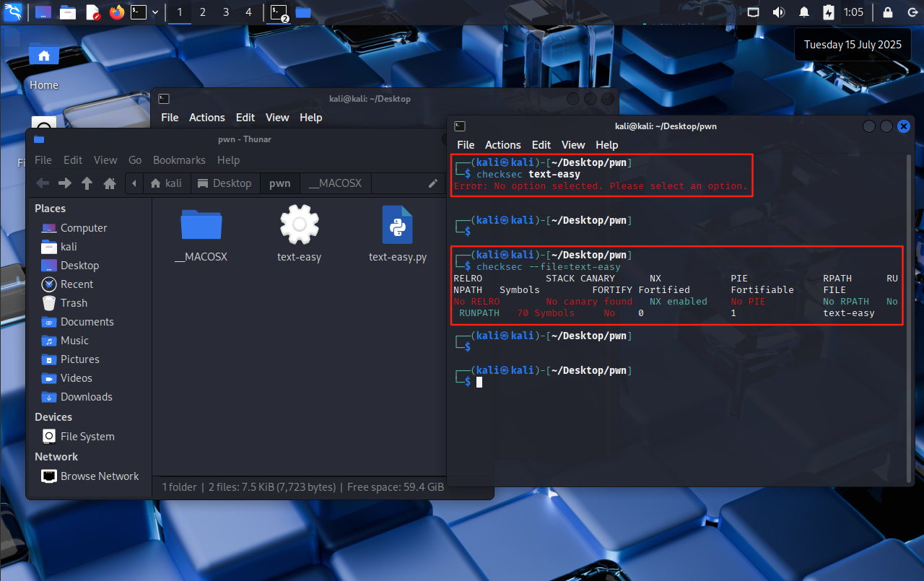Click the path bar left scroll arrow
The image size is (924, 581).
pos(134,183)
